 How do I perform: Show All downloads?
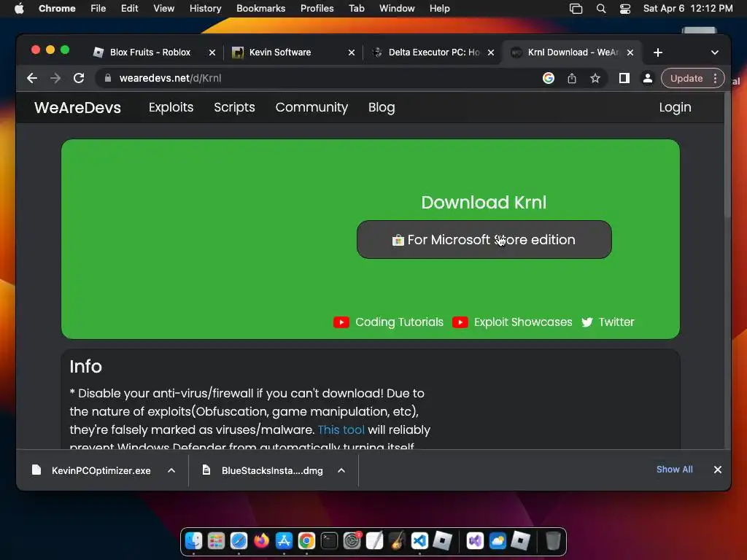(x=675, y=470)
